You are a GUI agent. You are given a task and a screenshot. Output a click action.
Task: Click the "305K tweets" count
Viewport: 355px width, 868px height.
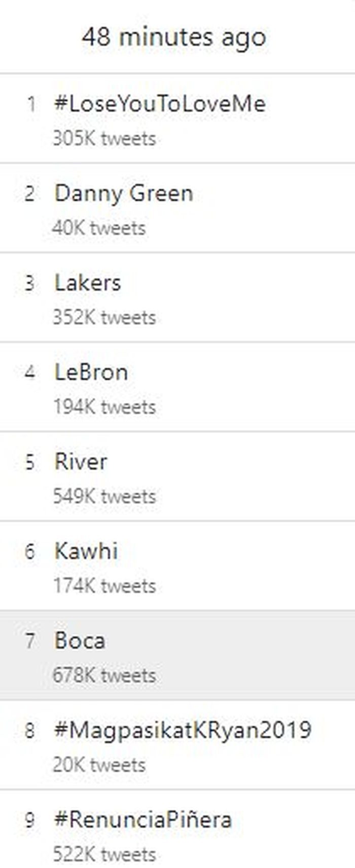click(x=104, y=138)
